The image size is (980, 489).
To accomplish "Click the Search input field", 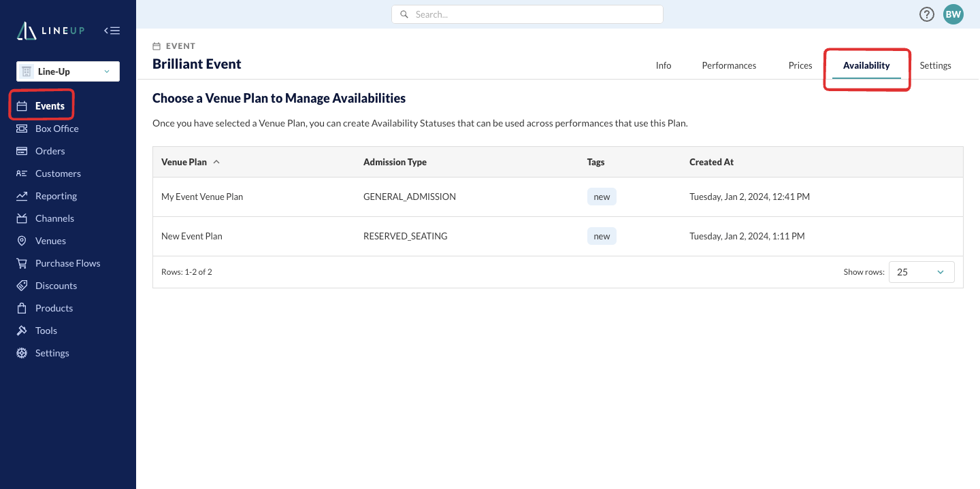I will pos(527,14).
